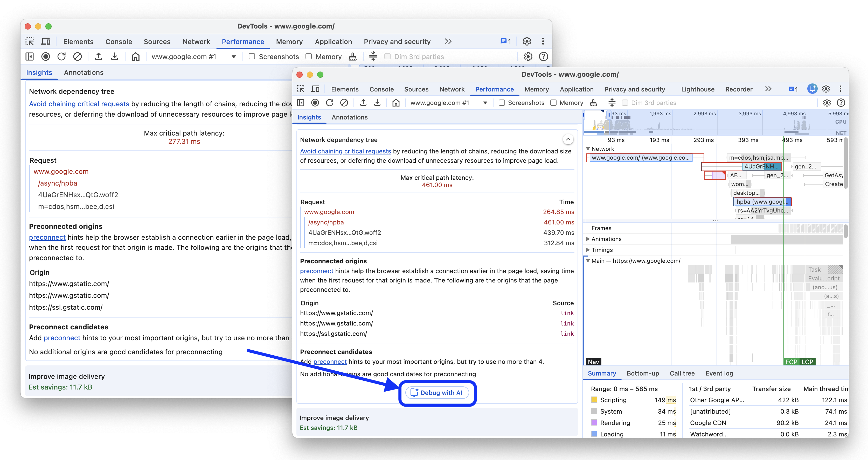Collapse the Network dependency tree section
Image resolution: width=868 pixels, height=460 pixels.
tap(568, 139)
